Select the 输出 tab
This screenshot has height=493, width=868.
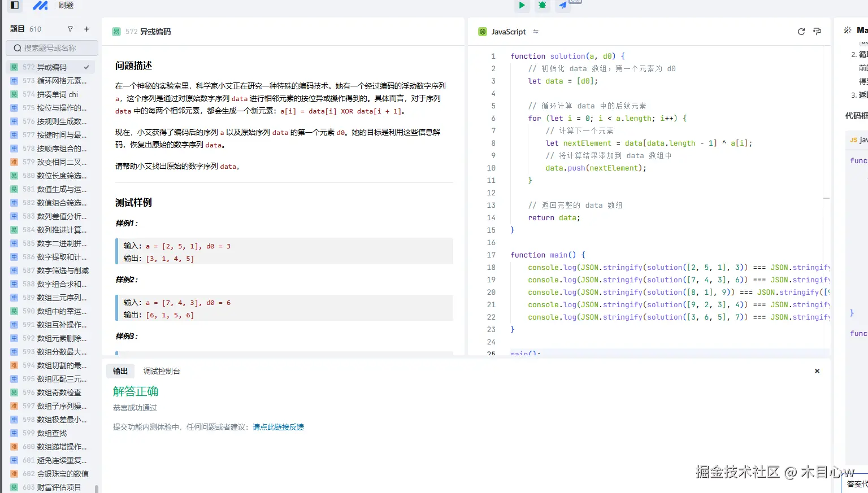[120, 371]
